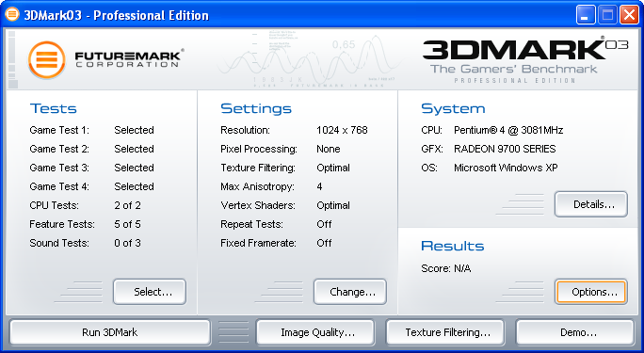
Task: Click the 3DMARK03 logo banner
Action: [x=524, y=59]
